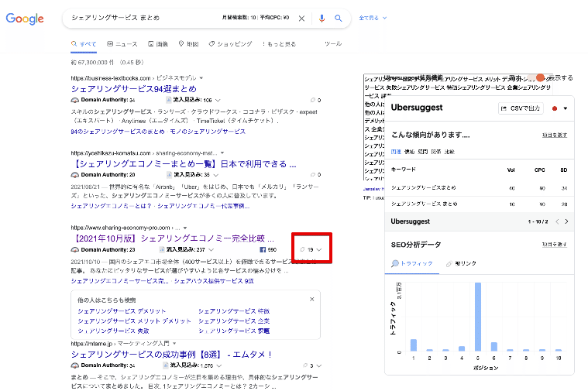Open the arrow menu beside mtame.jp URL

pyautogui.click(x=175, y=344)
